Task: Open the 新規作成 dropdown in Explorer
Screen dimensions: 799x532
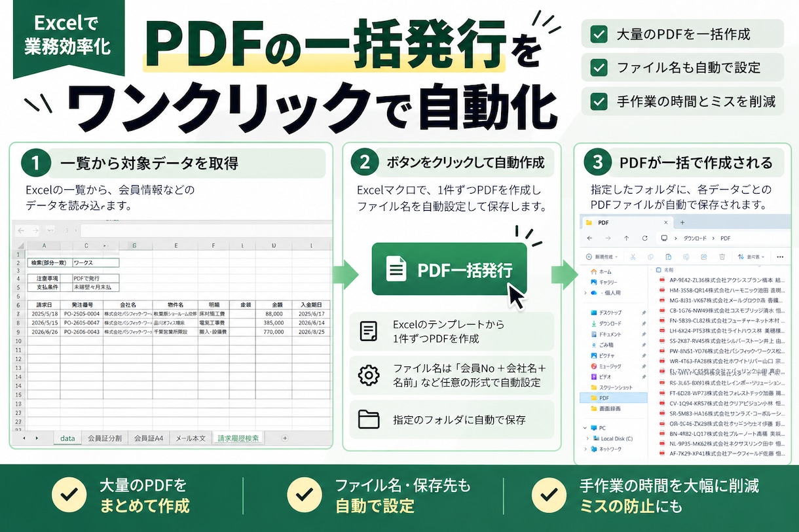Action: coord(601,257)
